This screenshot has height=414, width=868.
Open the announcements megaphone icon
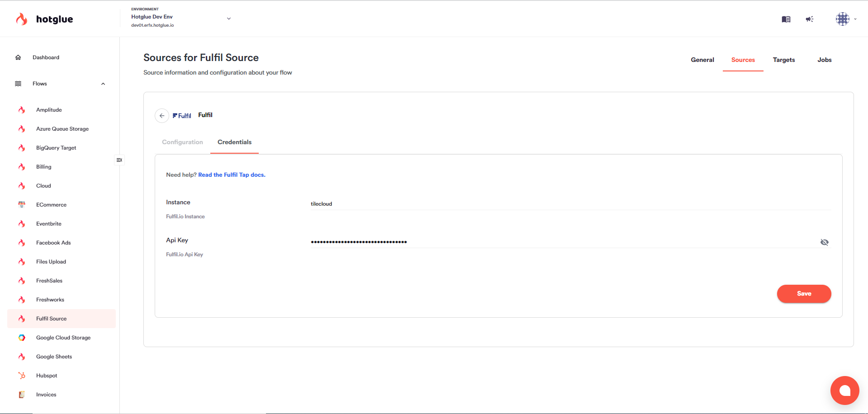click(x=810, y=19)
